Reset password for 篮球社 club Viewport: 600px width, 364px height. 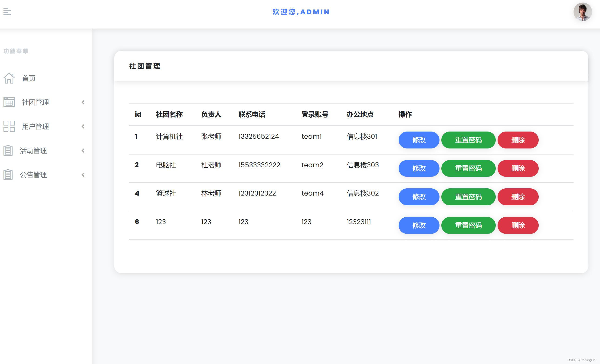tap(468, 197)
